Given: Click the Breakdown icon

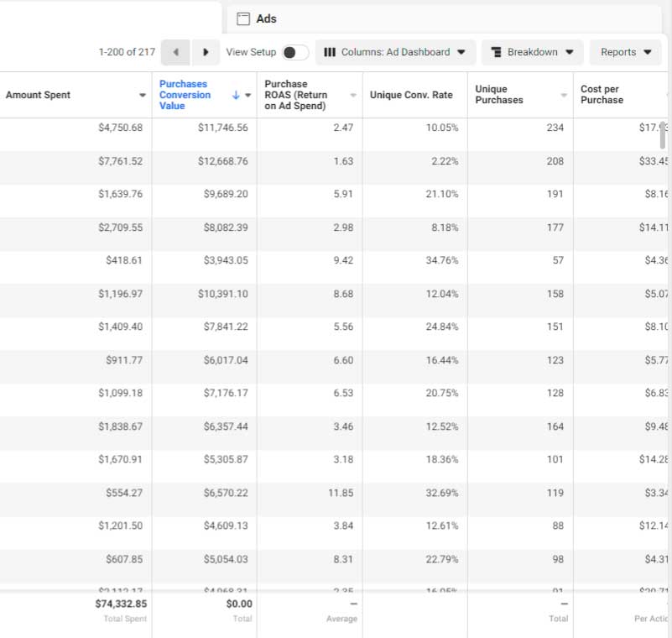Looking at the screenshot, I should [497, 52].
